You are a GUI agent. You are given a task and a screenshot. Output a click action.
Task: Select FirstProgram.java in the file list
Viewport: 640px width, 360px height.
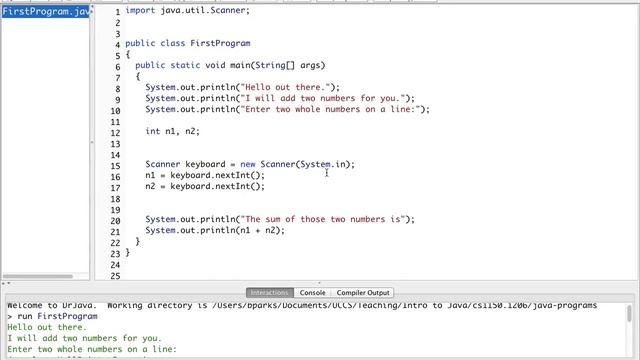pyautogui.click(x=45, y=11)
